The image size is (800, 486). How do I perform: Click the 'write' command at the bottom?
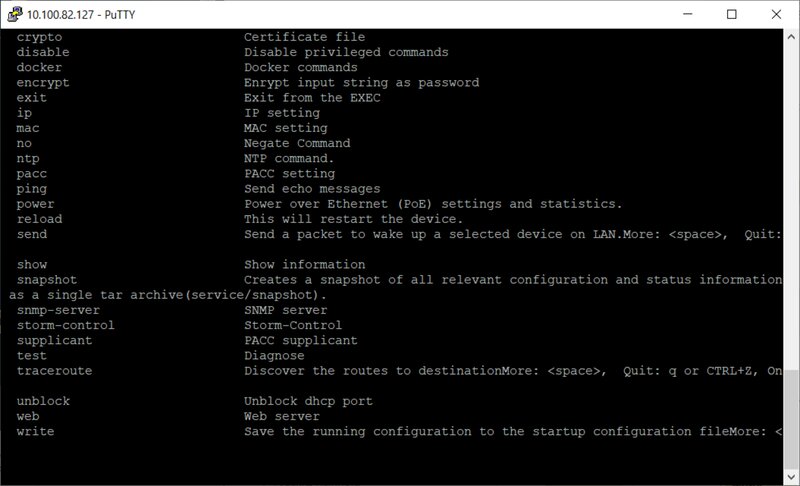[35, 431]
